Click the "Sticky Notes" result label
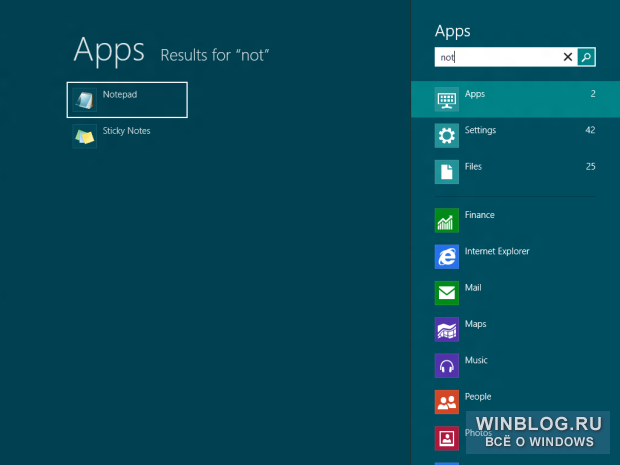Viewport: 620px width, 465px height. click(127, 131)
